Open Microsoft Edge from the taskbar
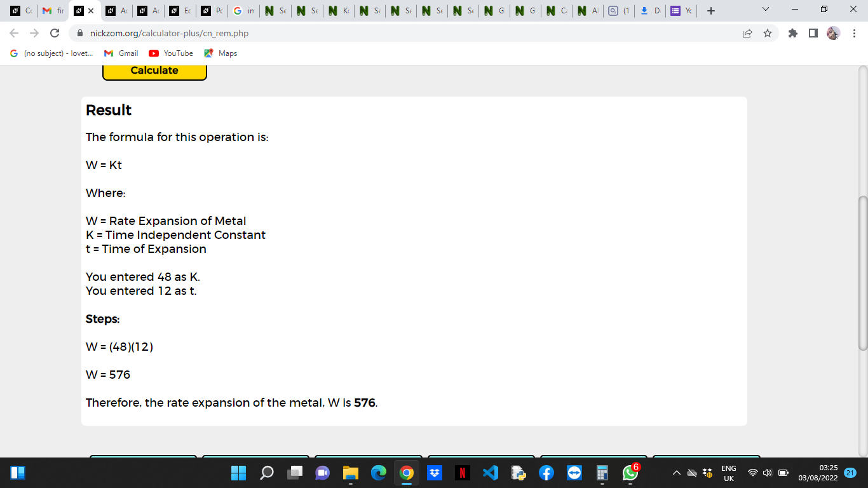The image size is (868, 488). [379, 473]
